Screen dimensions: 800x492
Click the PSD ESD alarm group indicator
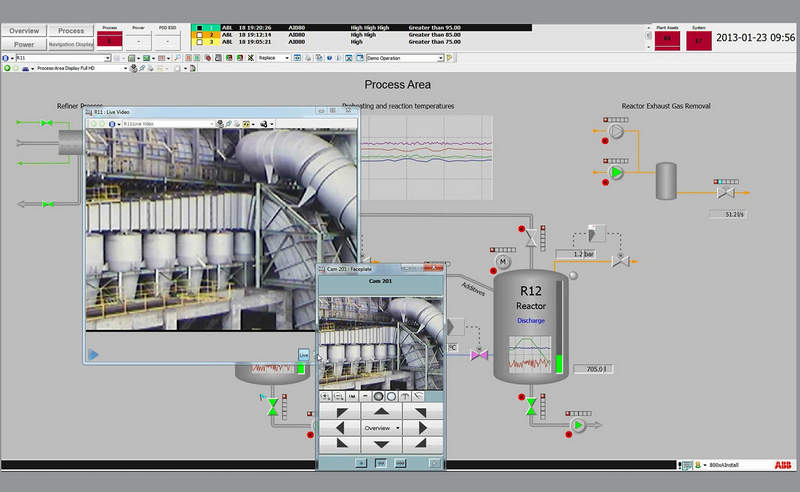click(167, 40)
